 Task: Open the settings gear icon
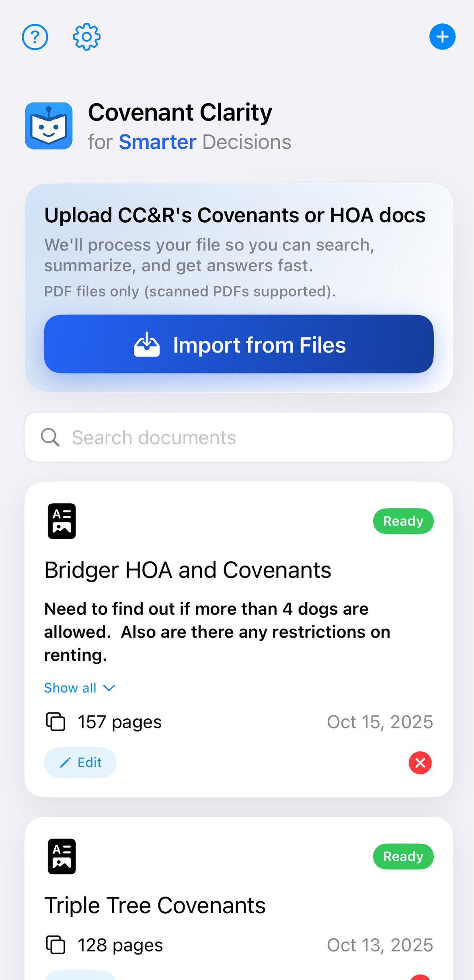[x=85, y=37]
